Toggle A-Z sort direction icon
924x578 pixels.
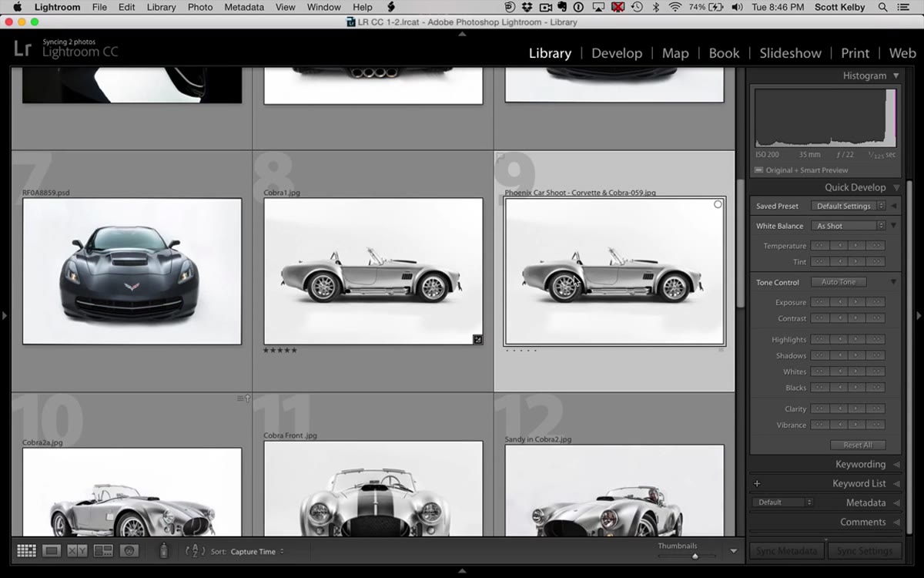coord(196,551)
